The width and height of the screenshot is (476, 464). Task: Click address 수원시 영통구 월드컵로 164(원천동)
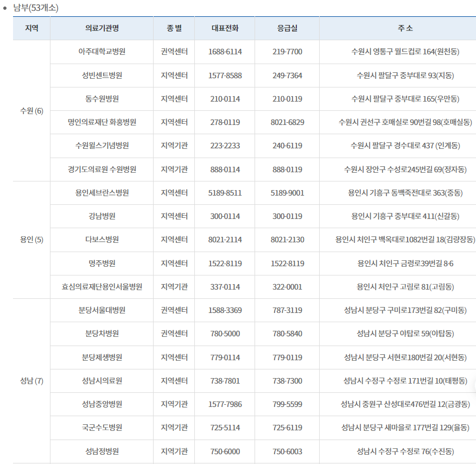point(405,52)
